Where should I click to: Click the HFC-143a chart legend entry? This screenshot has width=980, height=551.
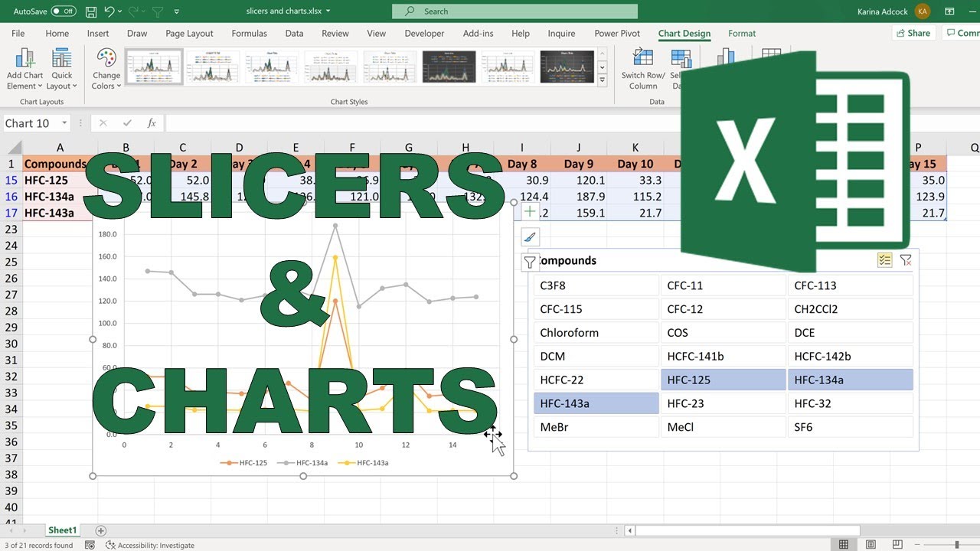point(364,463)
